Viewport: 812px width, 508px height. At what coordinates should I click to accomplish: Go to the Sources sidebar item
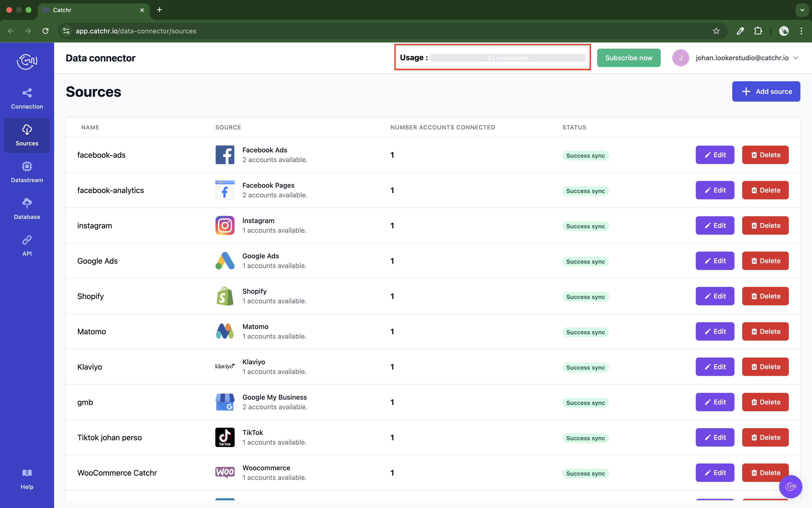pos(27,135)
